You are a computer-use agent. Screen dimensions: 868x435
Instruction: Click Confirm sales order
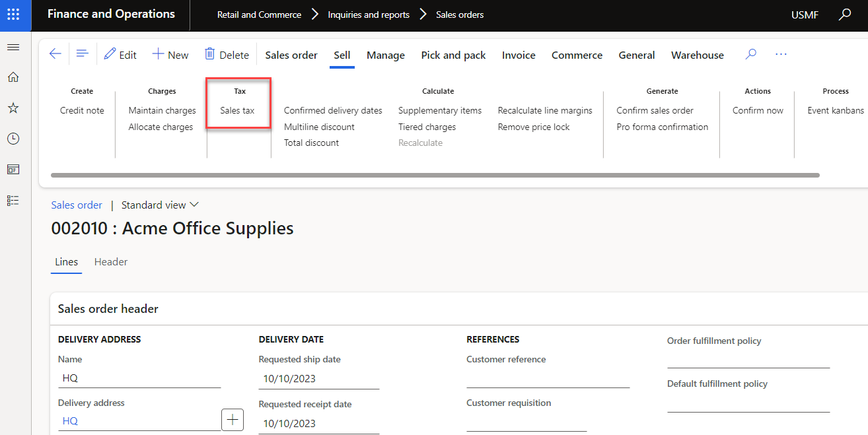click(x=655, y=110)
